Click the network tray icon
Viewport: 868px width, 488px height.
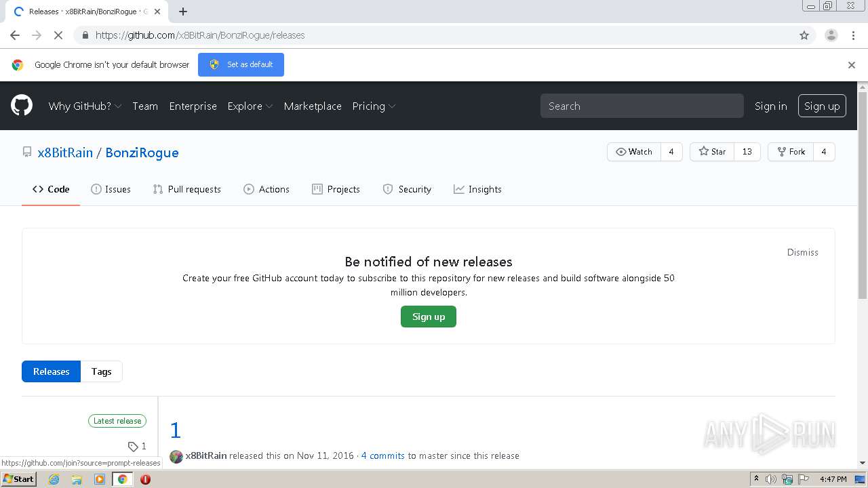[787, 479]
